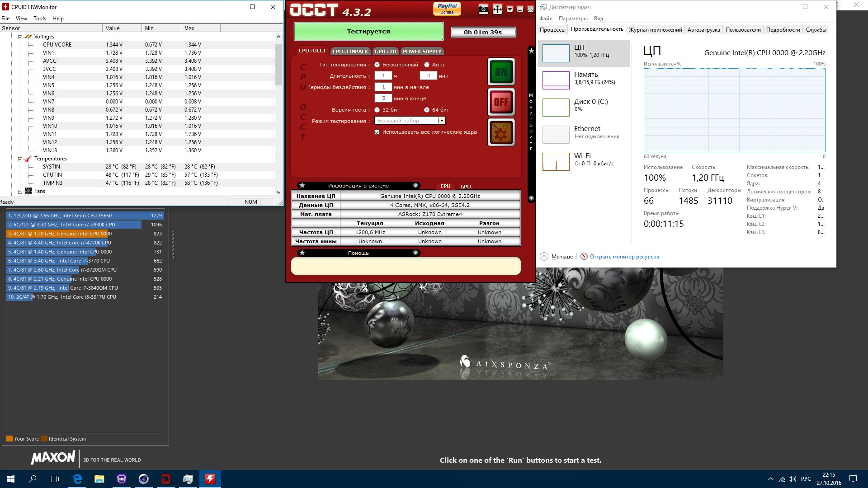Click the OCCT screenshot camera icon
Screen dimensions: 868x488
tap(483, 9)
